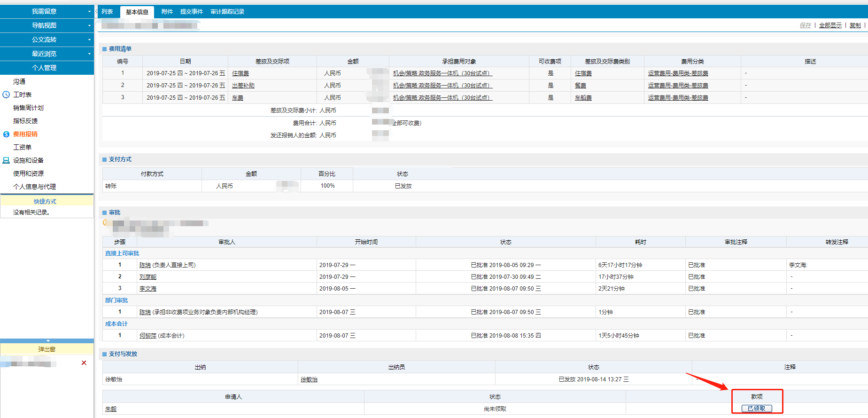Image resolution: width=868 pixels, height=418 pixels.
Task: Select the 基本信息 tab
Action: pos(137,12)
